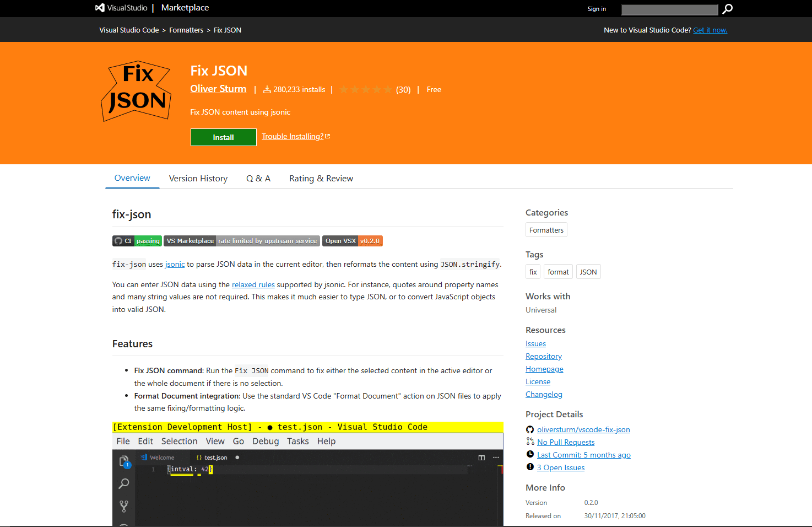The height and width of the screenshot is (527, 812).
Task: Click the warning icon beside 3 Open Issues
Action: [530, 467]
